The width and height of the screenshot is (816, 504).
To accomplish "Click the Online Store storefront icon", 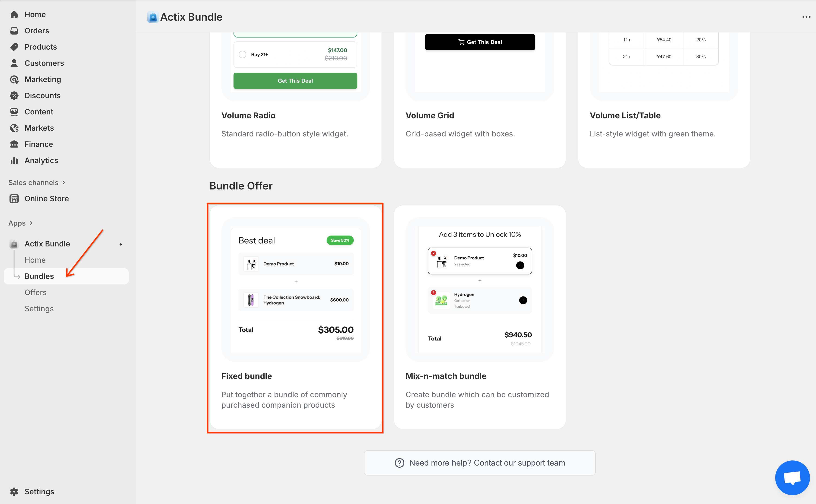I will tap(14, 199).
